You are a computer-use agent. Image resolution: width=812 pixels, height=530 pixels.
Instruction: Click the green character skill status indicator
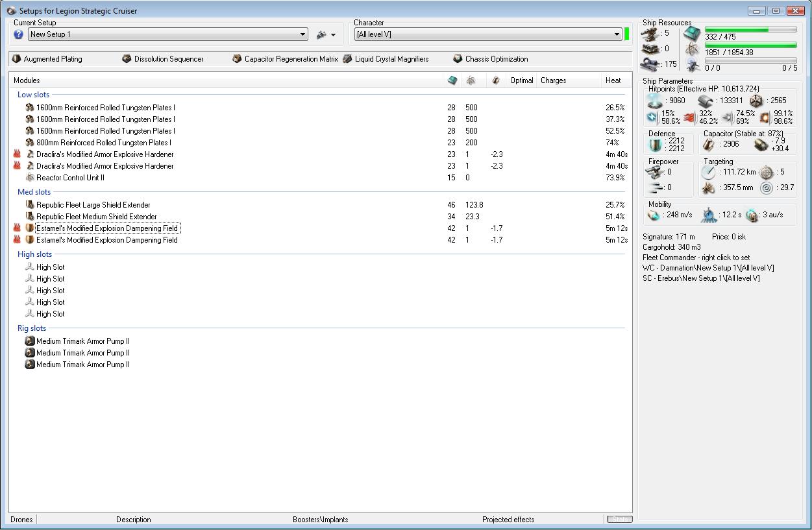(x=627, y=34)
